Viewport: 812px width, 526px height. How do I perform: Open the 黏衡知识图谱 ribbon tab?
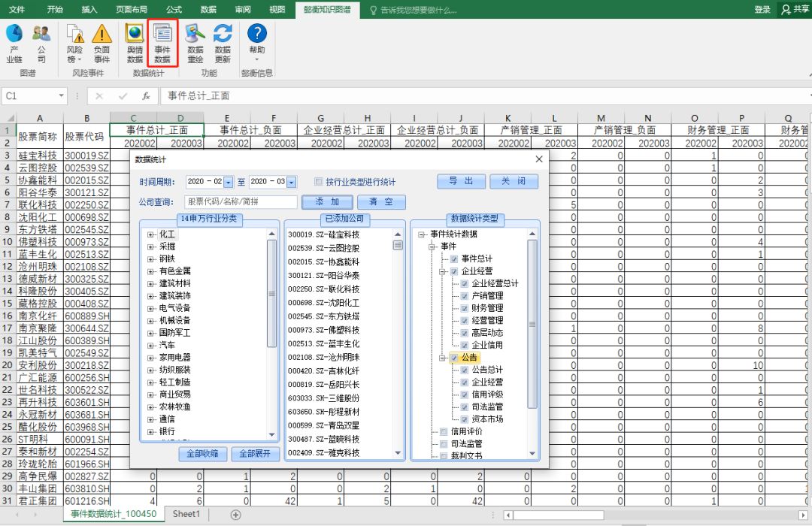click(328, 10)
